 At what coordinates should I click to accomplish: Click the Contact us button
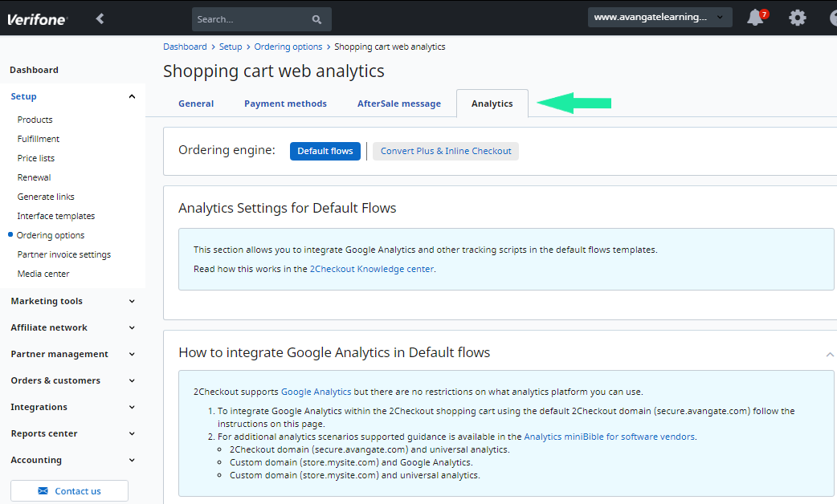tap(69, 490)
